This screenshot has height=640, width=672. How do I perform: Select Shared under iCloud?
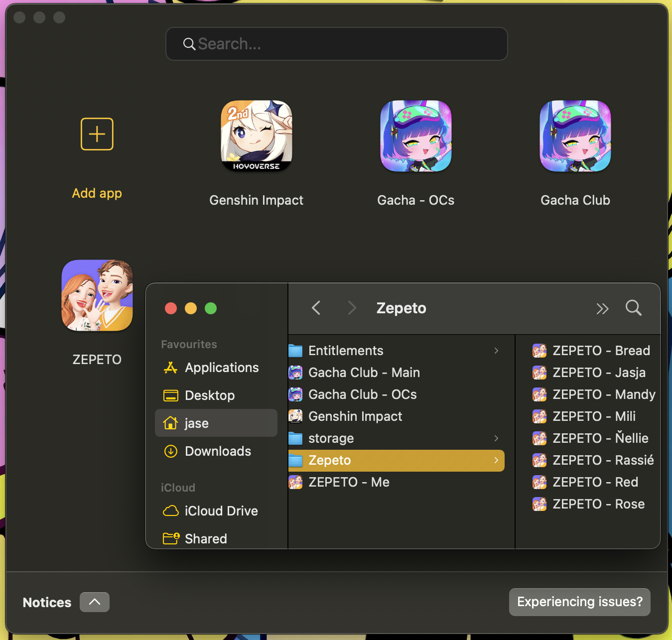[x=206, y=538]
